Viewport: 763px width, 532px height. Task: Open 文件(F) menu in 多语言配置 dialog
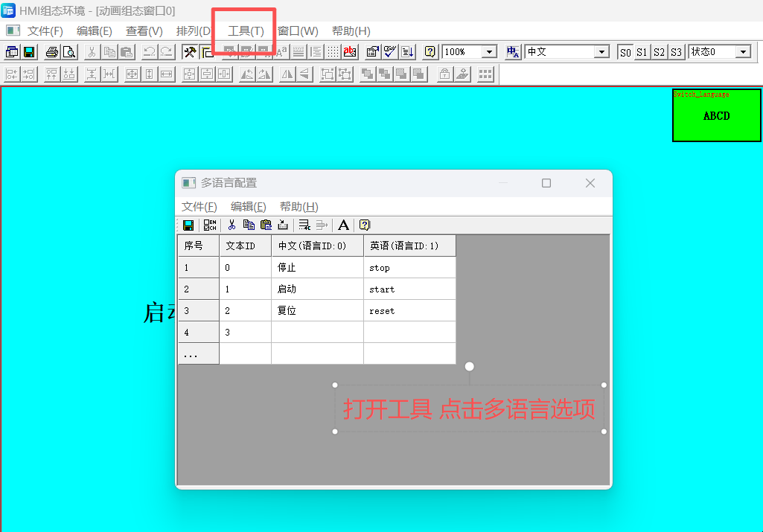(199, 207)
